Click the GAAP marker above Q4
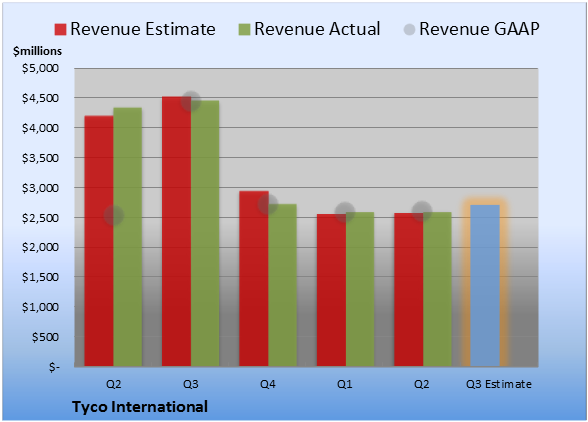Screen dimensions: 588x422 268,204
